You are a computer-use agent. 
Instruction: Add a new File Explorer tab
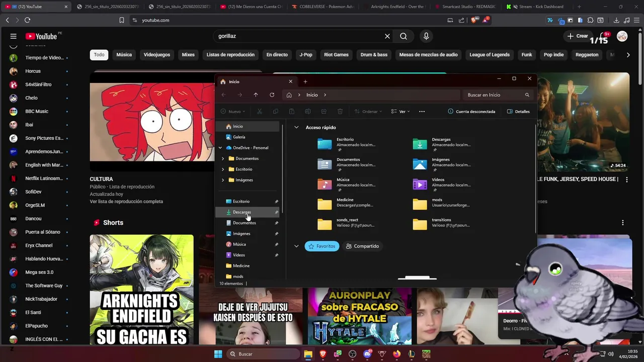point(305,81)
